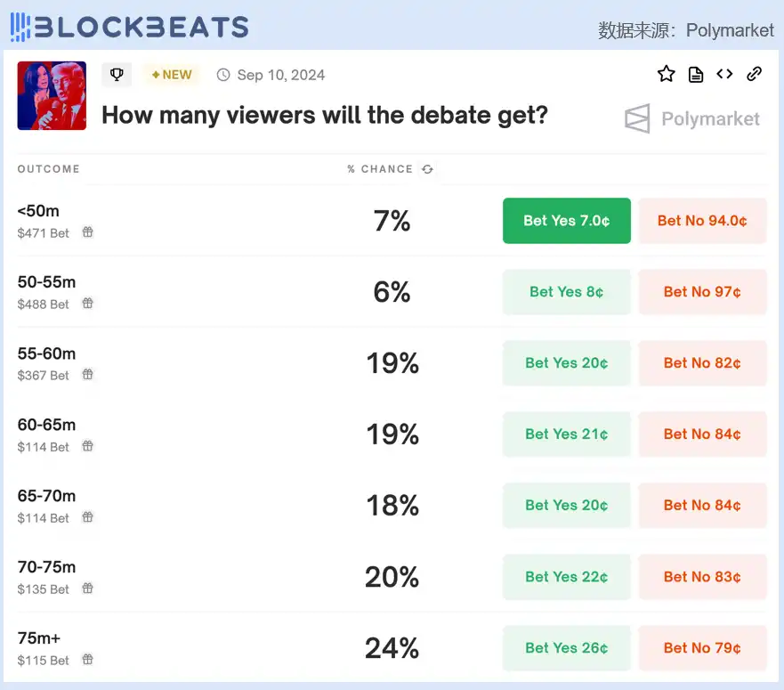
Task: Click the bookmark star icon
Action: coord(666,74)
